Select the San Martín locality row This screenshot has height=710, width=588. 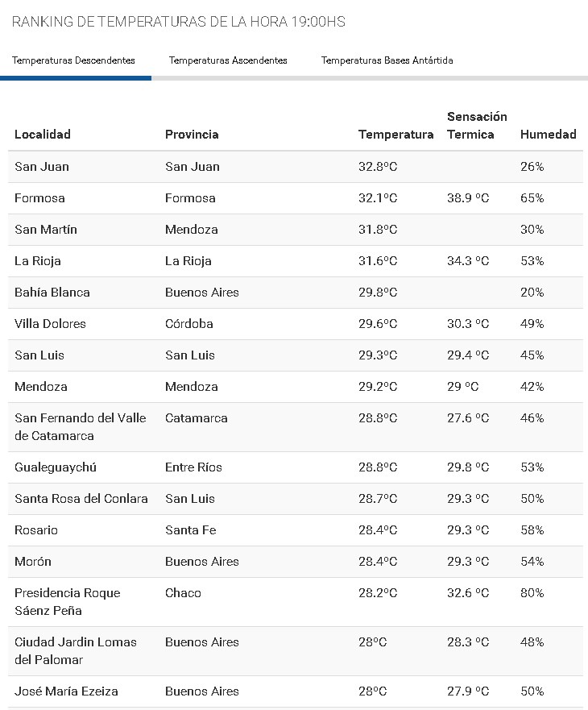coord(46,230)
